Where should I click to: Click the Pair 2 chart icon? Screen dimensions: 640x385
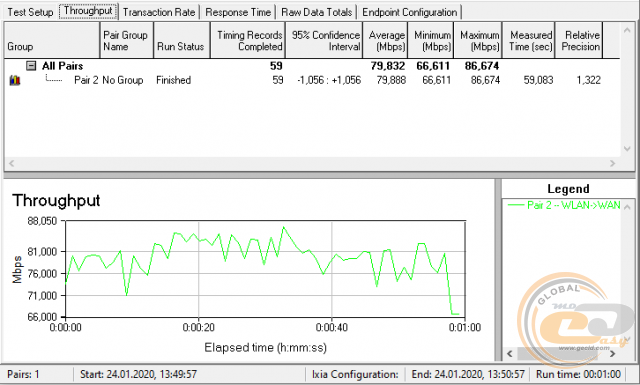tap(15, 80)
